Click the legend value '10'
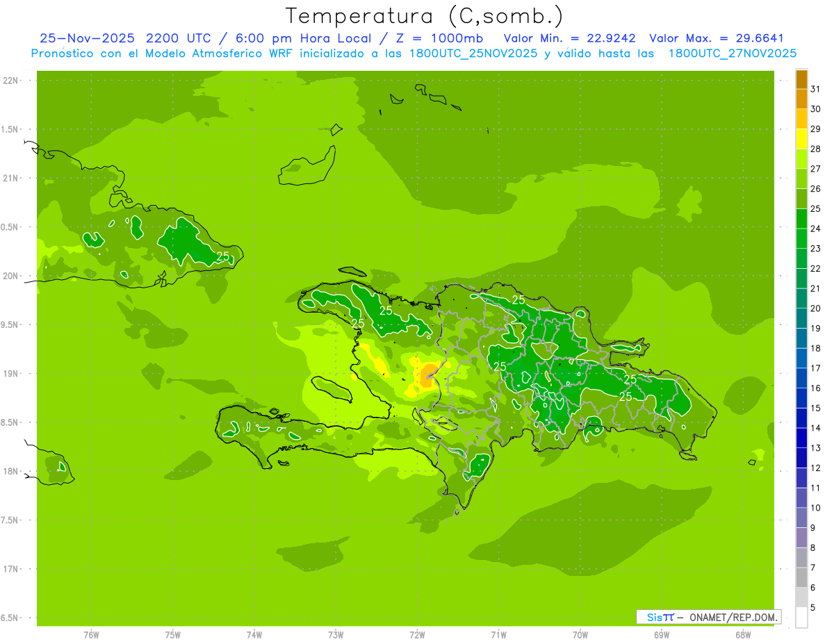Screen dimensions: 834x644 pos(816,508)
